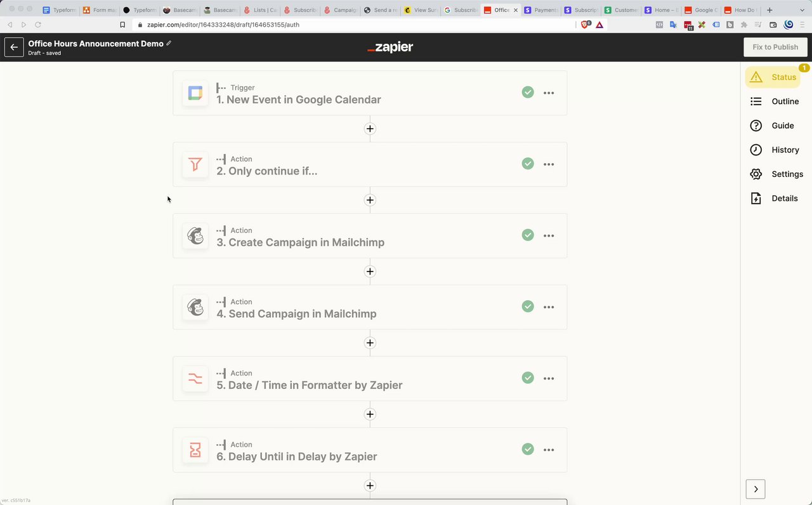Click the Fix to Publish button
812x505 pixels.
click(775, 47)
